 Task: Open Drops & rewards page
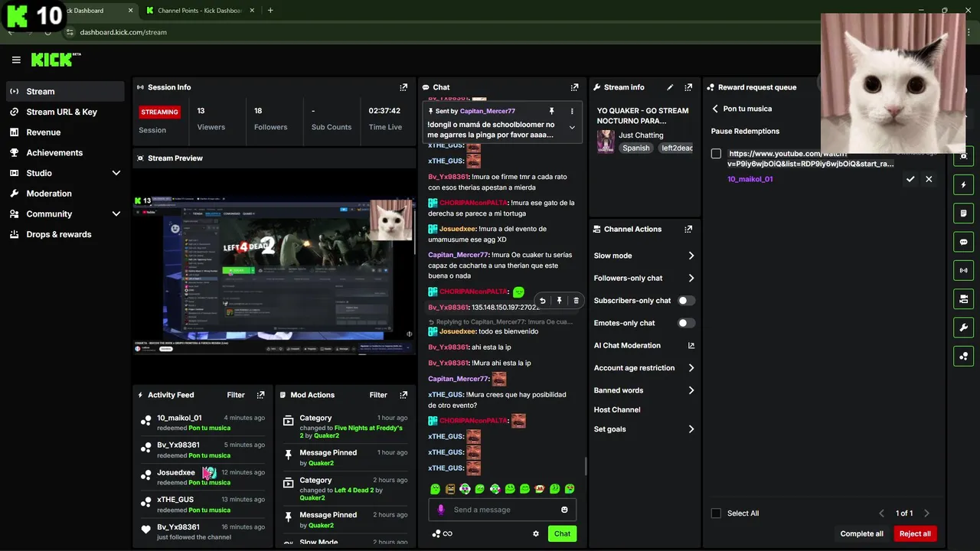click(x=64, y=234)
